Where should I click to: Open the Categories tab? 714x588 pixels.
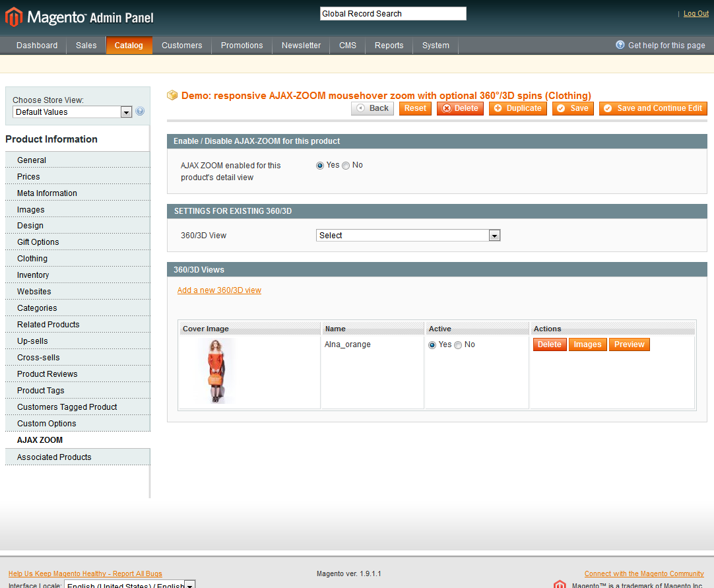click(x=77, y=308)
